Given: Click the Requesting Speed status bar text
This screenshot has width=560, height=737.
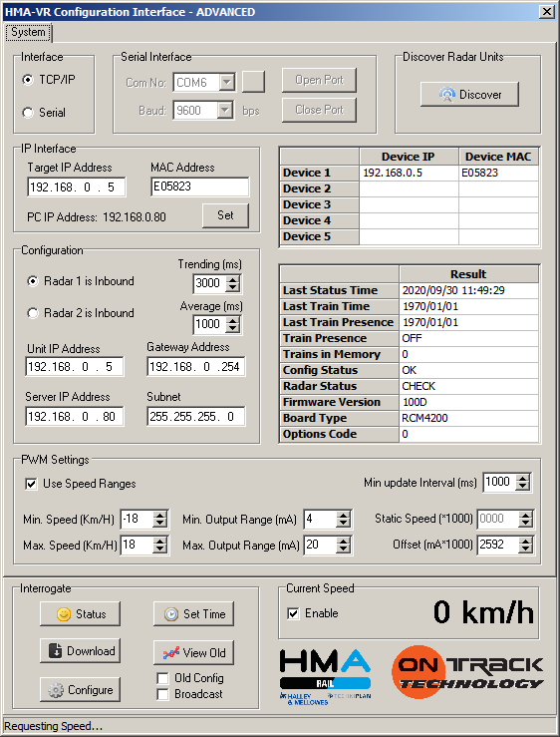Looking at the screenshot, I should (53, 727).
